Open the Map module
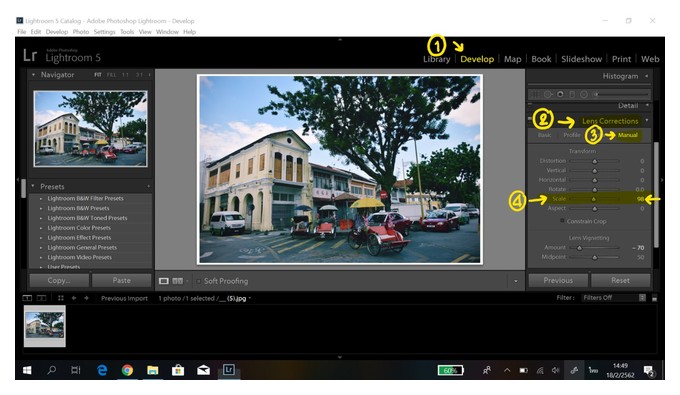The width and height of the screenshot is (680, 395). coord(512,59)
